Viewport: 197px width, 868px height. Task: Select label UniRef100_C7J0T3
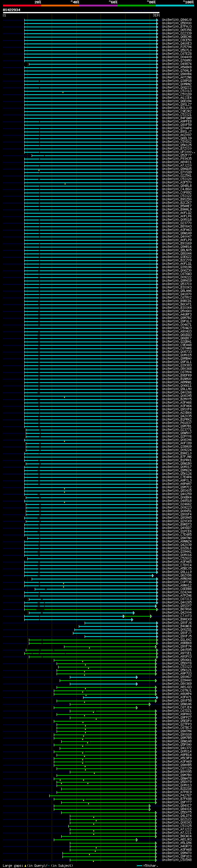(177, 616)
